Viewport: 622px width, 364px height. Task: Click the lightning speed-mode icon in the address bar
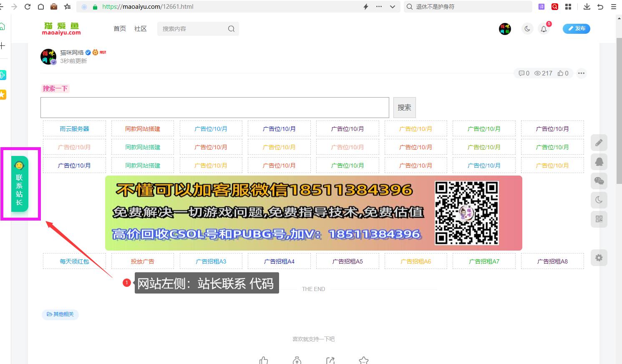[366, 7]
